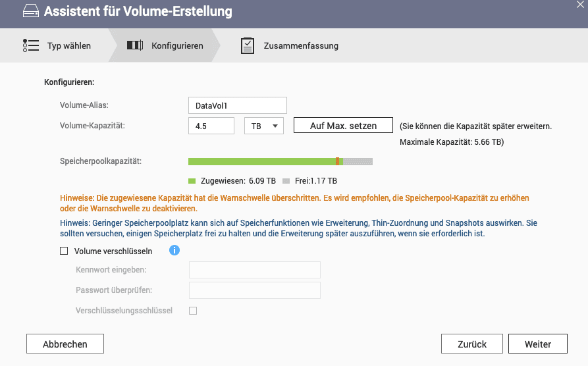Open the TB capacity unit dropdown
588x366 pixels.
[x=264, y=126]
